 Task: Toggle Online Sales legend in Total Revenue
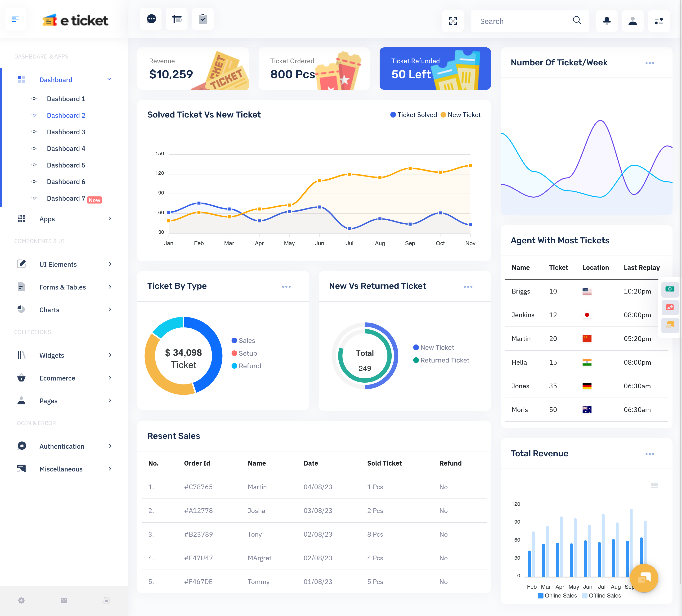tap(557, 595)
